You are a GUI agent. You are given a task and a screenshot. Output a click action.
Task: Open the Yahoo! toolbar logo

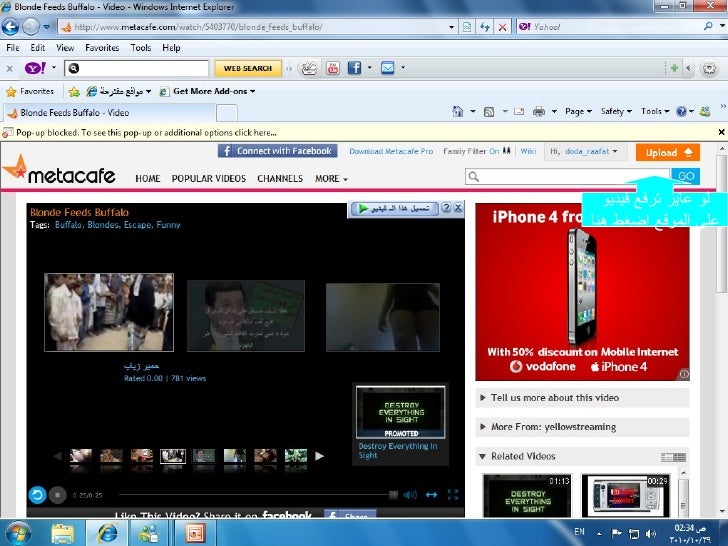35,68
